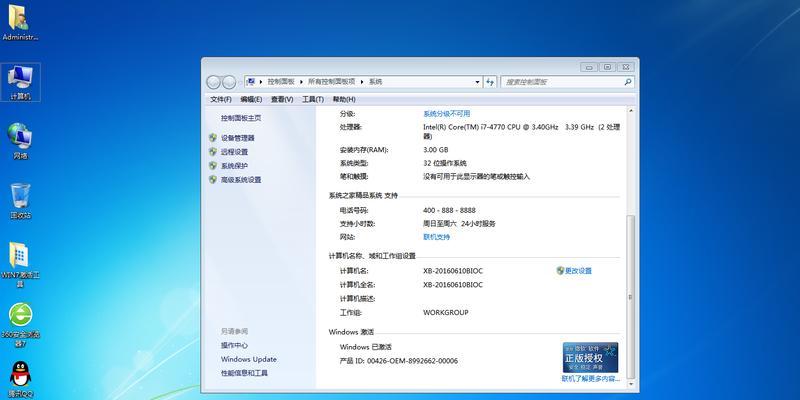Viewport: 800px width, 400px height.
Task: Click the shield icon beside 系统保护
Action: pyautogui.click(x=213, y=165)
